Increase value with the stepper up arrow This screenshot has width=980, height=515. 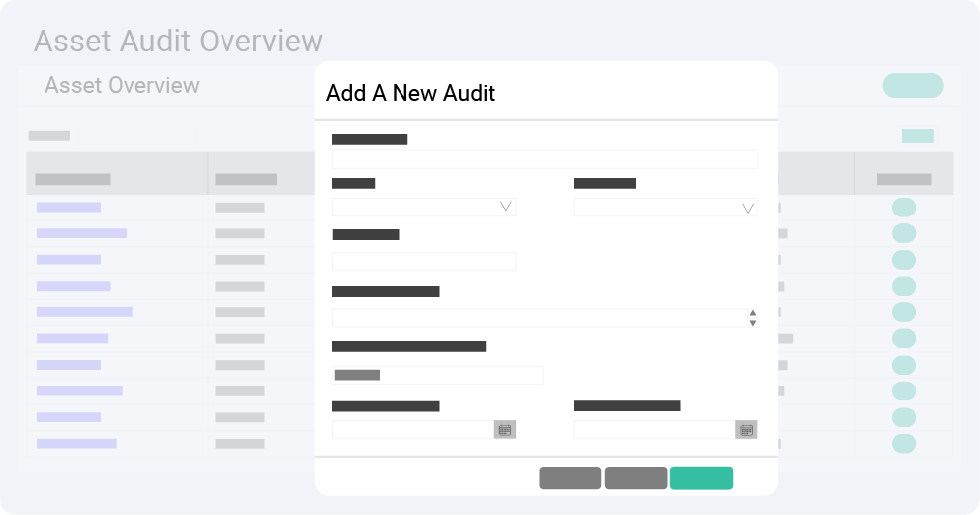753,313
